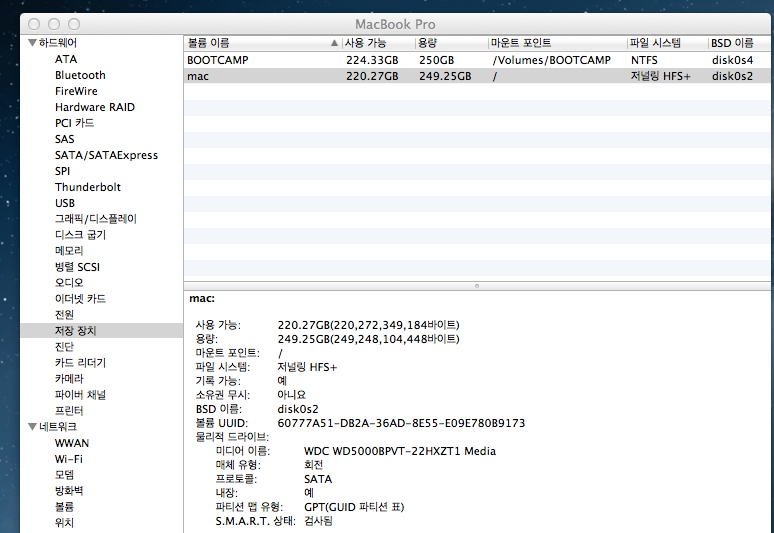Open 그래픽/디스플레이 category
774x533 pixels.
click(96, 219)
